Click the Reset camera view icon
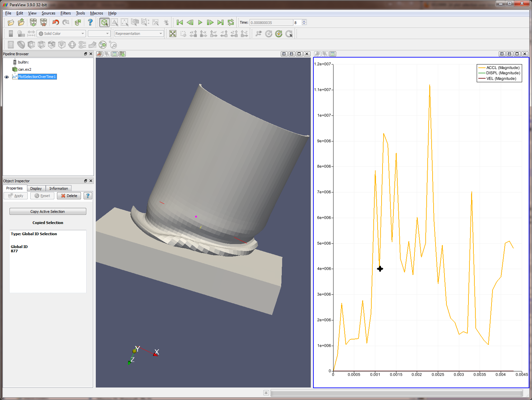 (173, 34)
